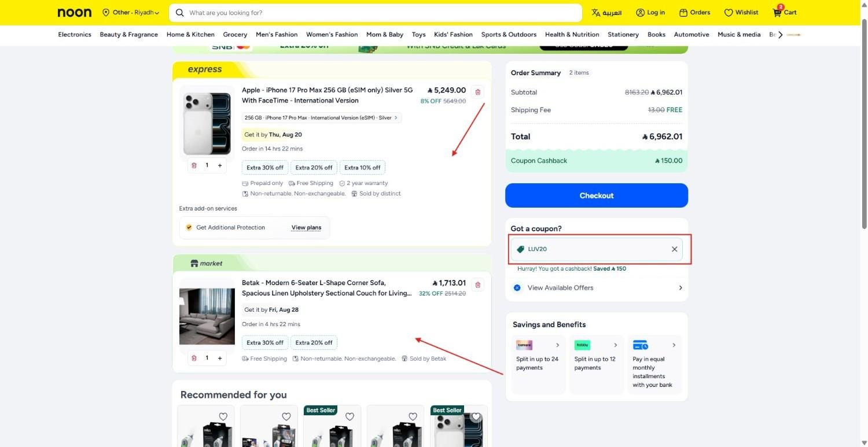Open Men's Fashion category
The image size is (868, 447).
pos(277,35)
